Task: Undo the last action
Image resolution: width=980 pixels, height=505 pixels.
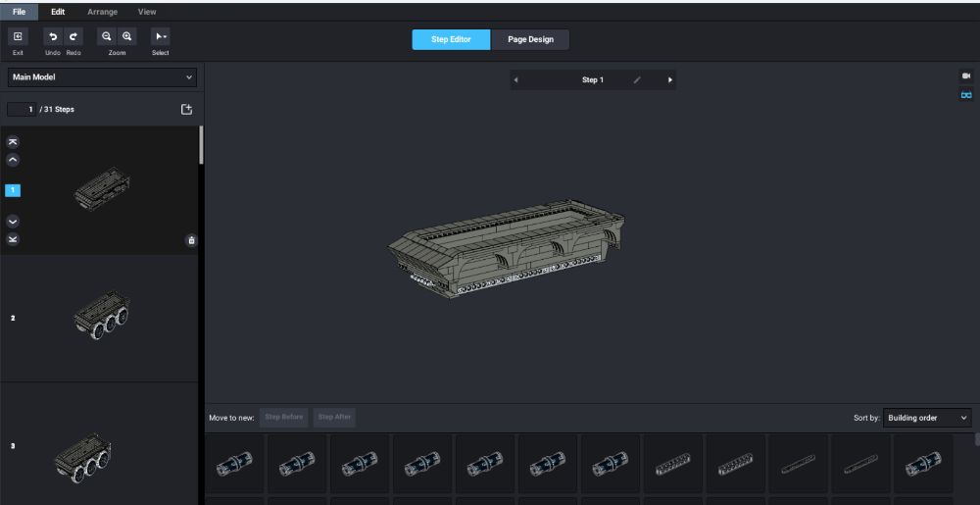Action: 53,37
